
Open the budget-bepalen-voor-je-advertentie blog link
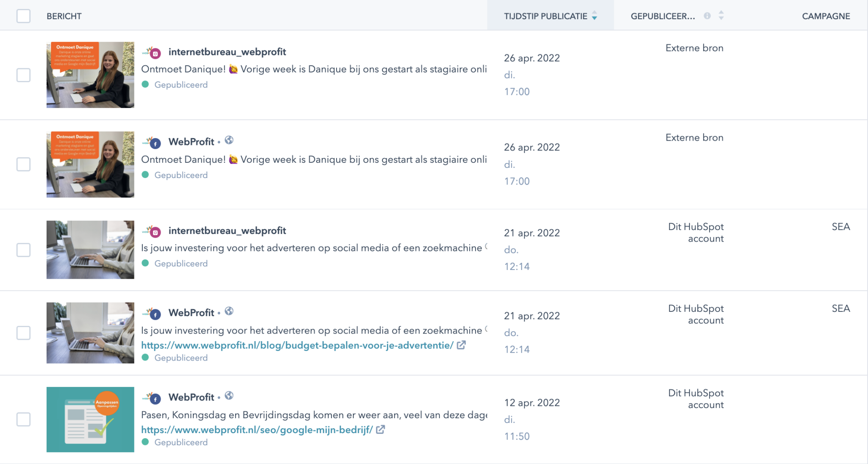click(x=297, y=345)
